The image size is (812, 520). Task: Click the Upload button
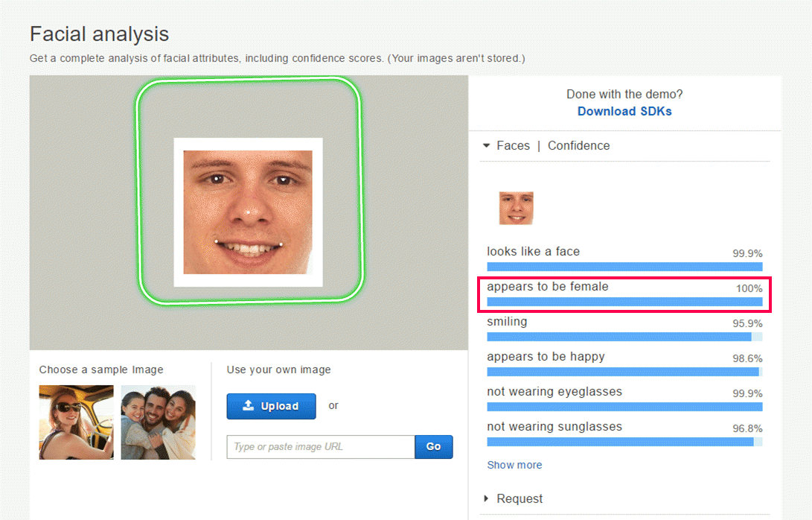tap(271, 406)
